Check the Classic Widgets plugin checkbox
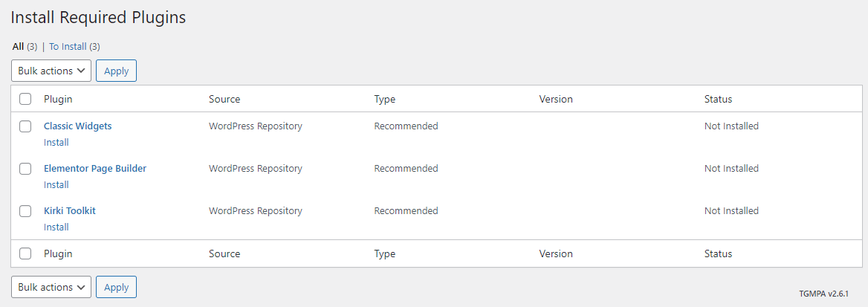The width and height of the screenshot is (868, 307). pyautogui.click(x=25, y=126)
